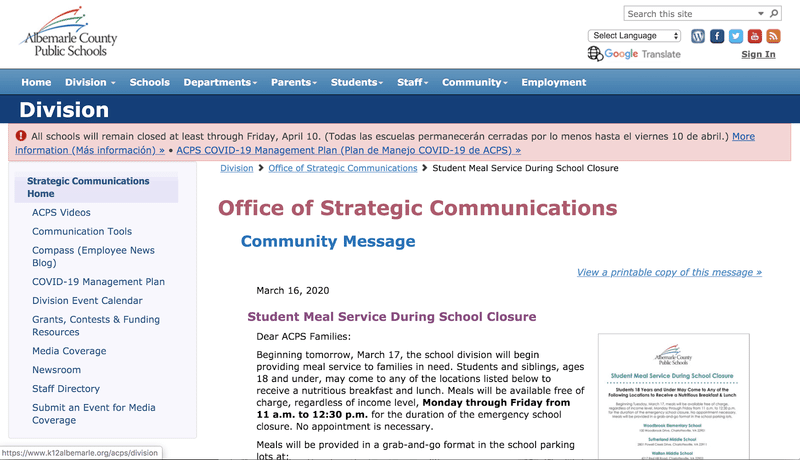The image size is (800, 460).
Task: Open COVID-19 Management Plan sidebar link
Action: coord(98,282)
